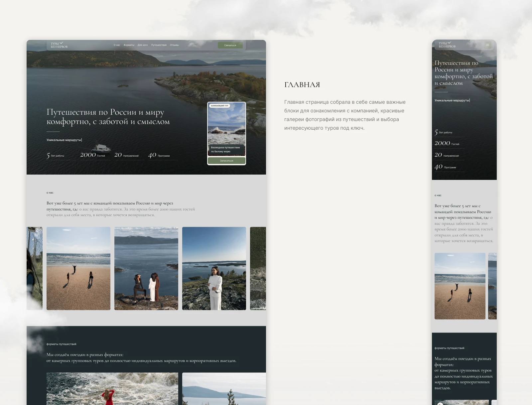Open the mobile hamburger menu

pyautogui.click(x=488, y=45)
